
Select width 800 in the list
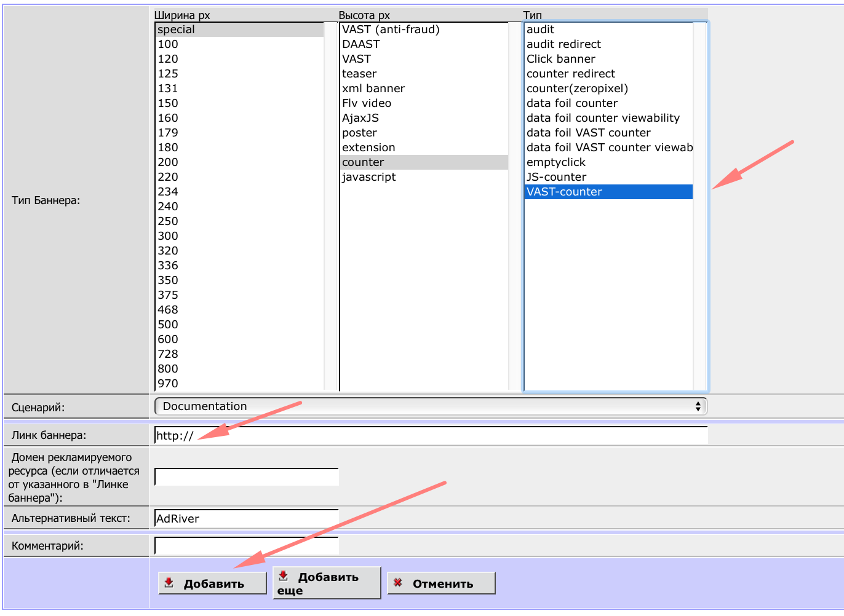239,369
